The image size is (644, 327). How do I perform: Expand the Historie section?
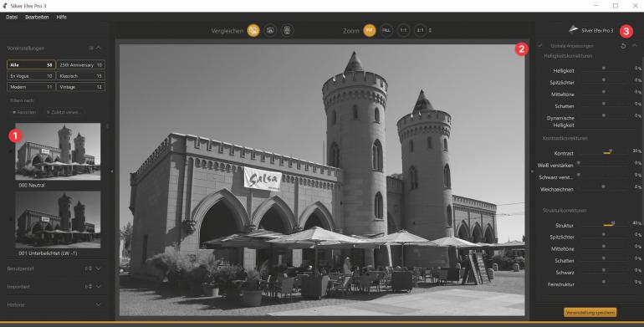click(x=98, y=304)
